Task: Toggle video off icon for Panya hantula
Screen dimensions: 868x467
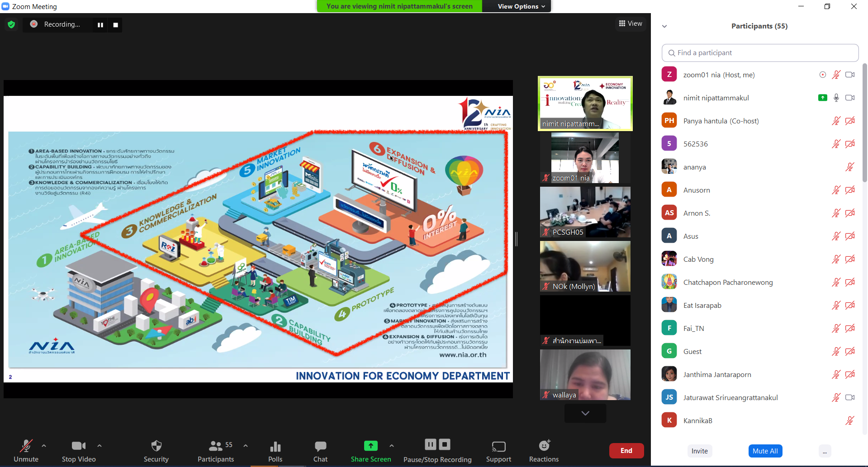Action: pos(850,121)
